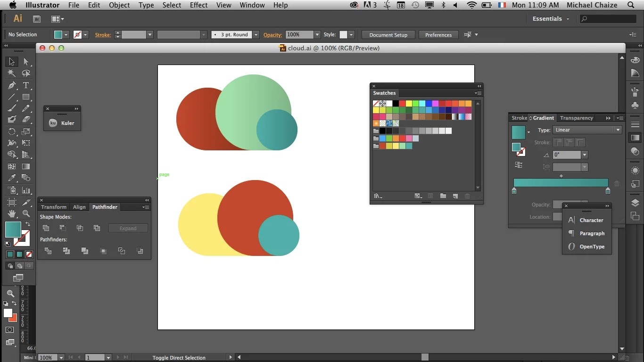Apply the Unite shape mode in Pathfinder
The width and height of the screenshot is (644, 362).
(x=46, y=228)
